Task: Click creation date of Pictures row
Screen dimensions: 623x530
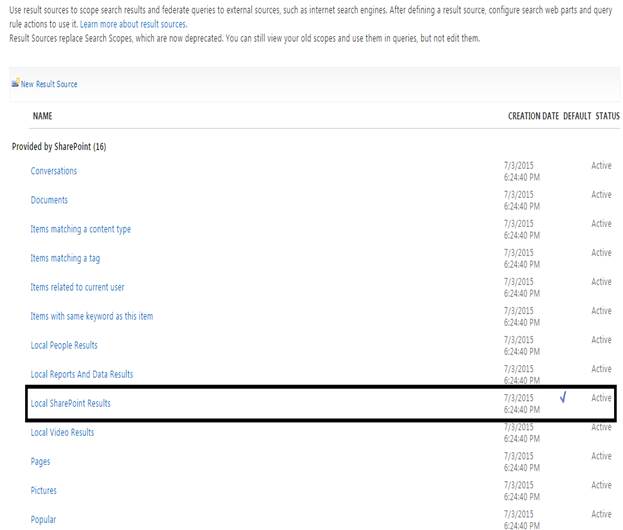Action: pos(522,491)
